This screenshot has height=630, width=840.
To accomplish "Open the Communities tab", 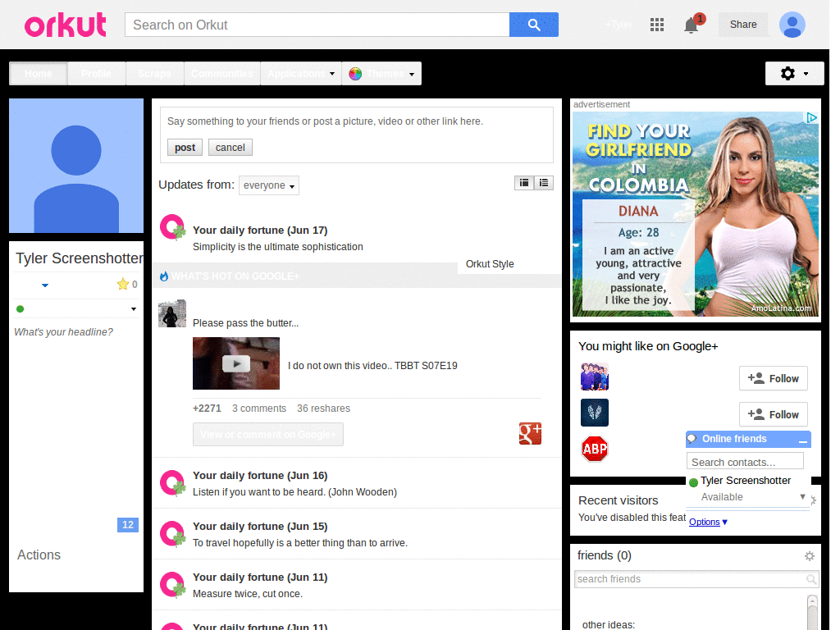I will [x=221, y=73].
